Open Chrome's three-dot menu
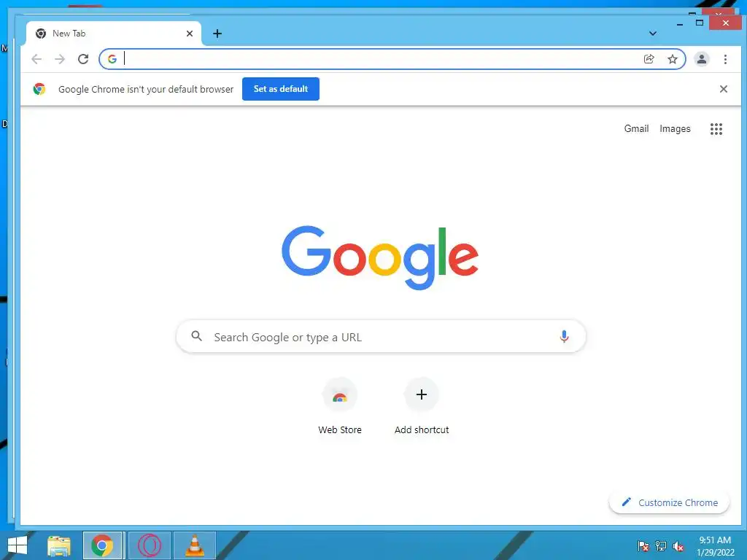This screenshot has height=560, width=747. tap(725, 59)
